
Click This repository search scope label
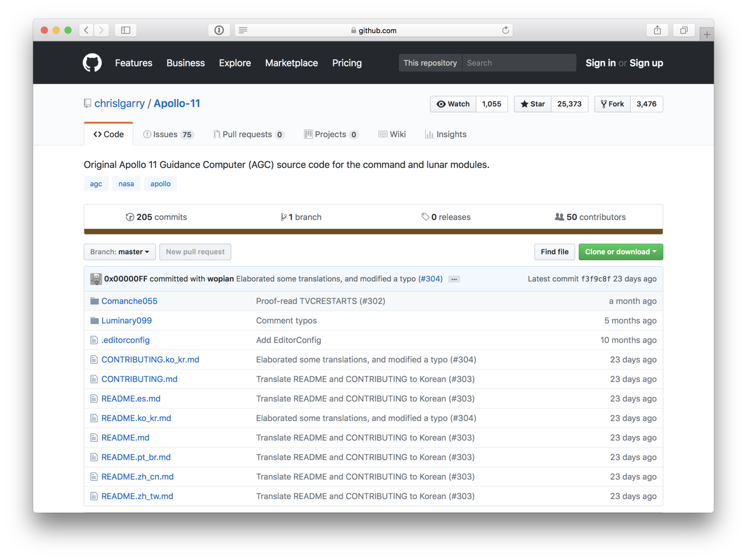coord(430,63)
